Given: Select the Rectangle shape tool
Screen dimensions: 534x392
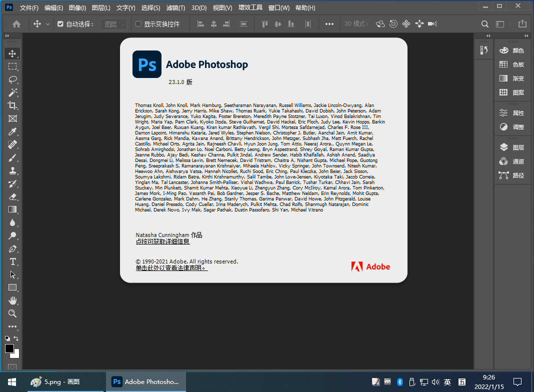Looking at the screenshot, I should pyautogui.click(x=12, y=287).
